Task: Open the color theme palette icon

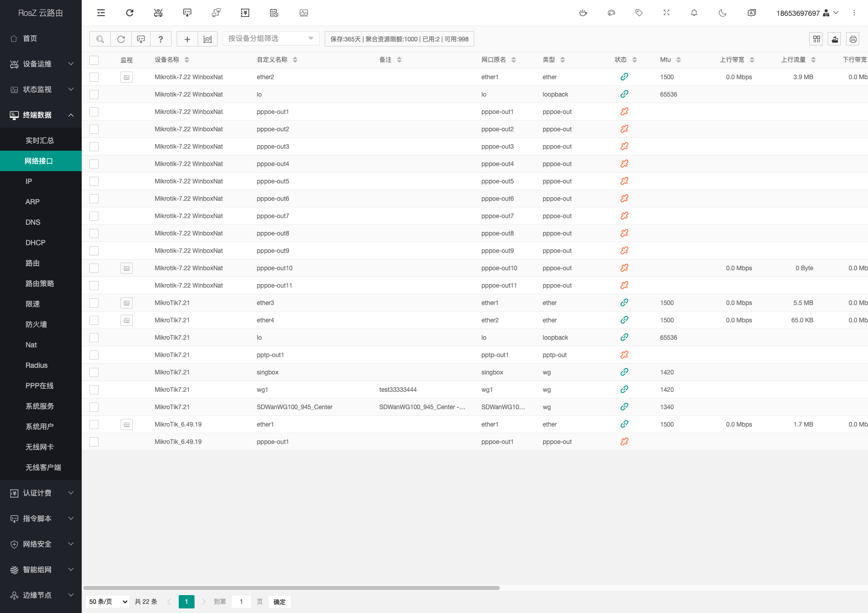Action: [611, 13]
